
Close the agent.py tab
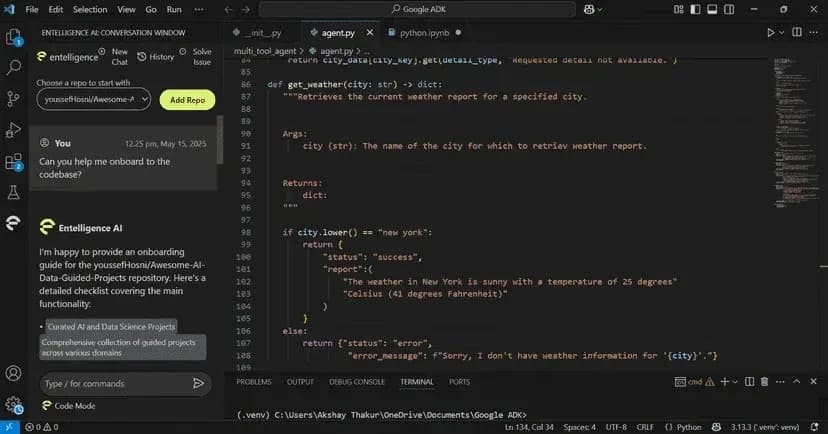[x=370, y=33]
